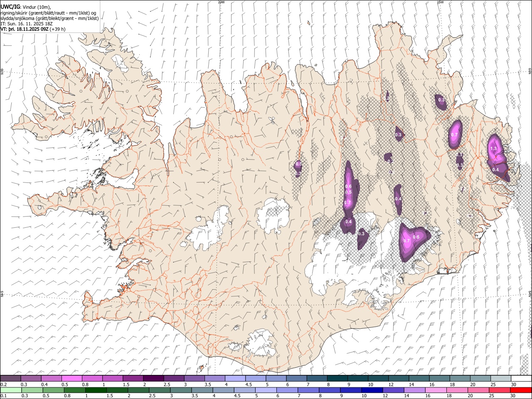Screen dimensions: 532x399
Task: Click the initial time 'IT: Sun. 16. 11. 2025 18Z'
Action: pyautogui.click(x=27, y=24)
